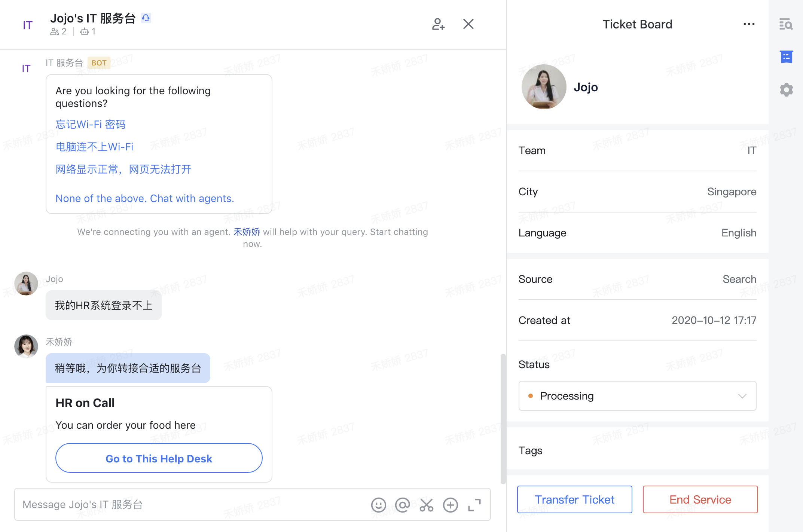Open chat record search in the right sidebar

tap(786, 24)
